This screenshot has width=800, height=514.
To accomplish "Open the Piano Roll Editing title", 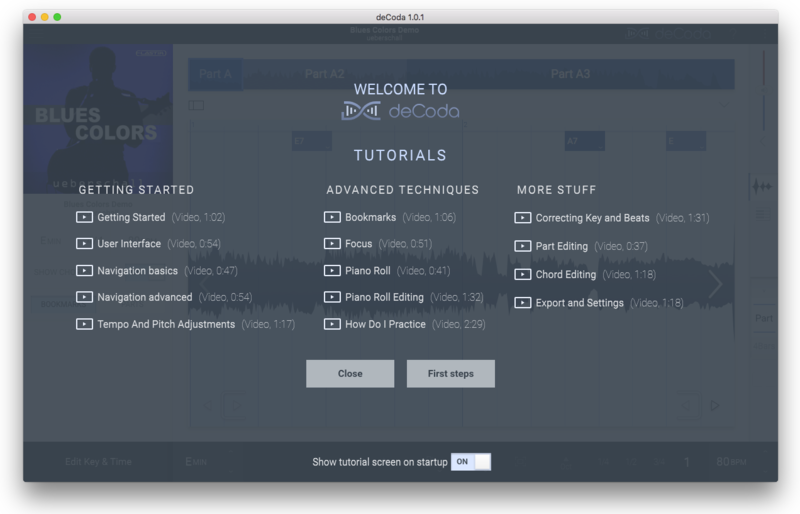I will tap(384, 297).
